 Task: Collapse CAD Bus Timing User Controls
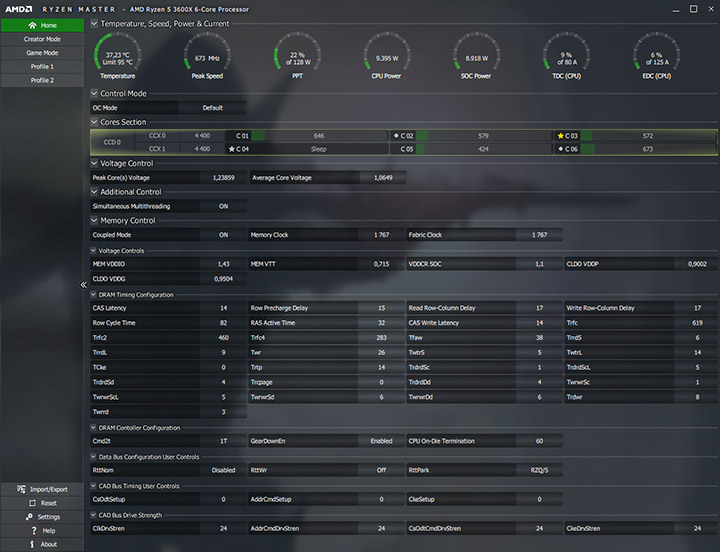(x=93, y=486)
